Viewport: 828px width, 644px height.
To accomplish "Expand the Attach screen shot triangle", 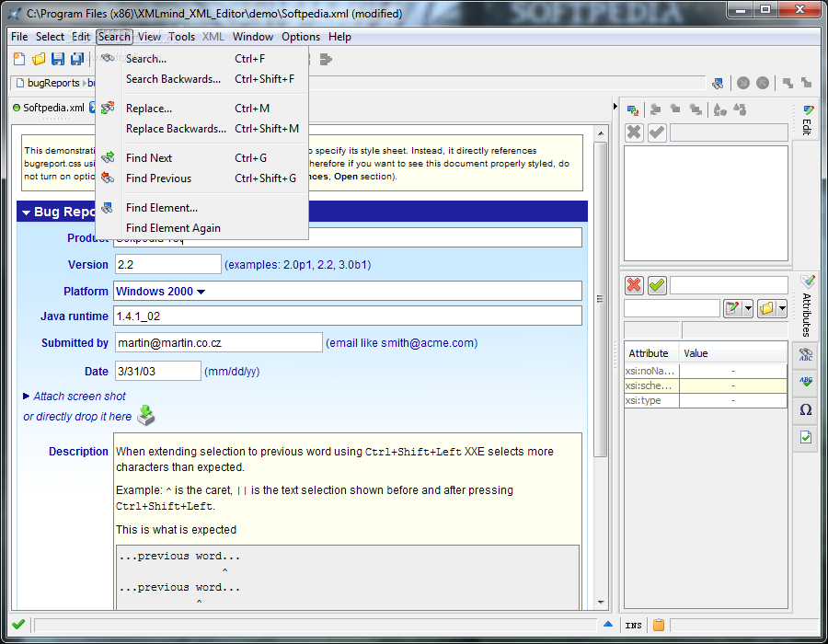I will (x=27, y=396).
